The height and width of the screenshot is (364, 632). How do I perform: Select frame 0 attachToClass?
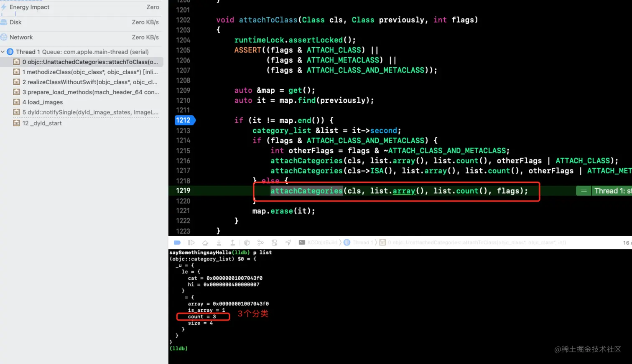pos(82,62)
